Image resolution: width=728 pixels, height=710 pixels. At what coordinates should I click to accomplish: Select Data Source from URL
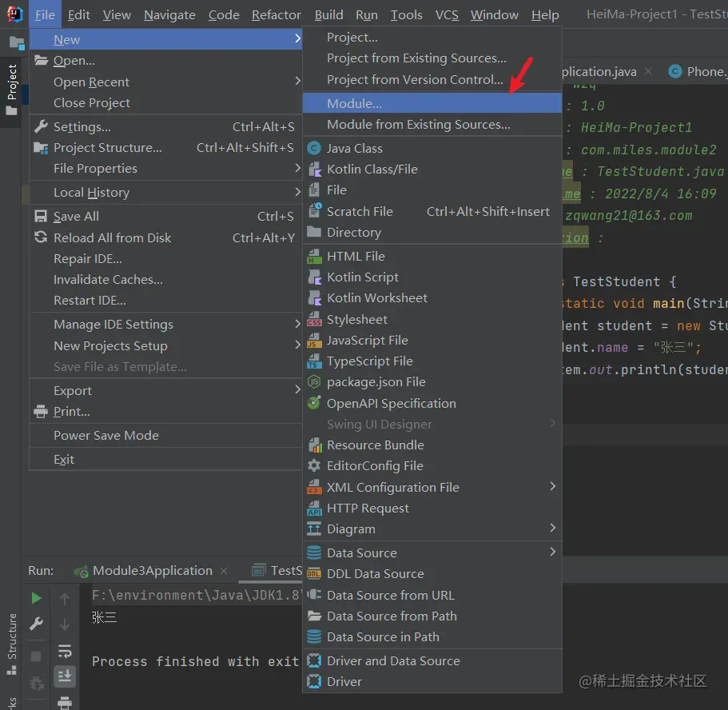click(432, 595)
